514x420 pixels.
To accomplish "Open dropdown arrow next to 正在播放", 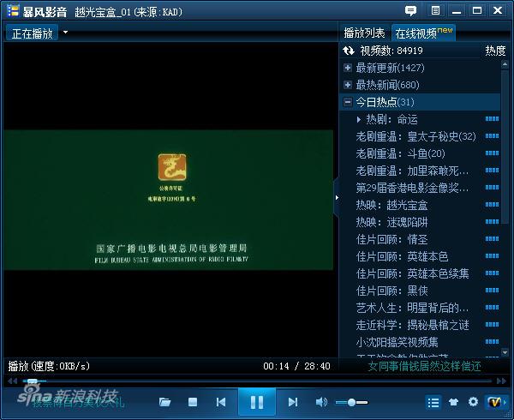I will pos(65,32).
